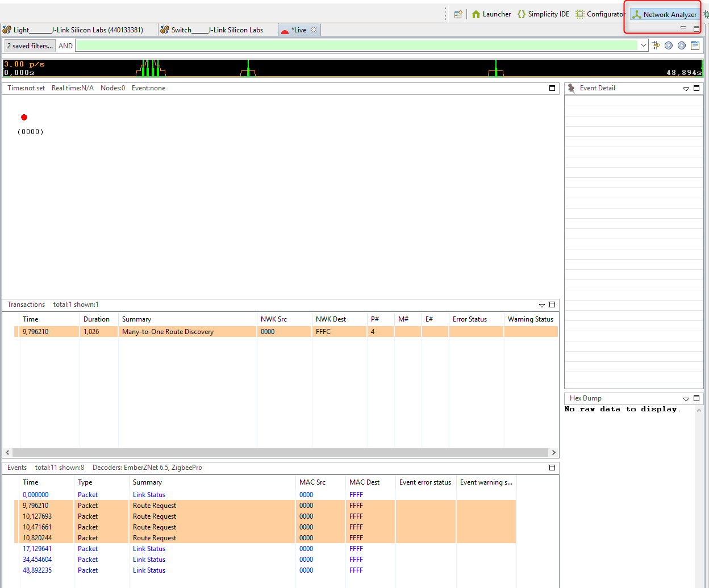
Task: Select the Network Analyzer perspective
Action: point(664,15)
